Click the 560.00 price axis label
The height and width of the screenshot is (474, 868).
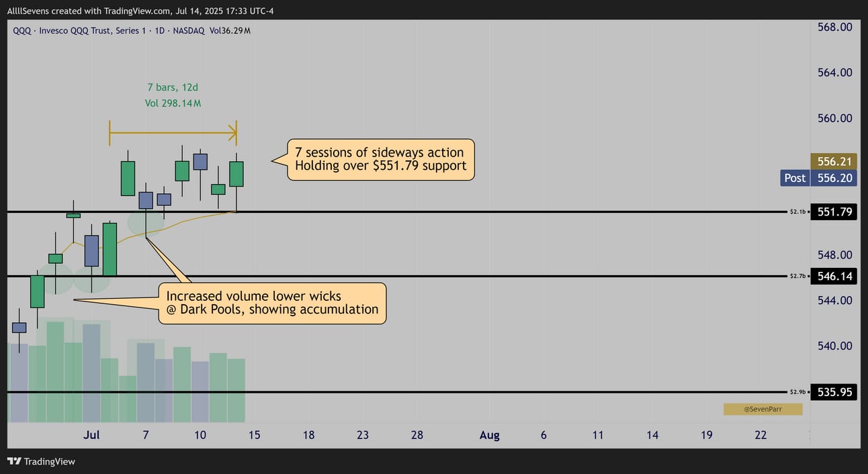click(834, 118)
